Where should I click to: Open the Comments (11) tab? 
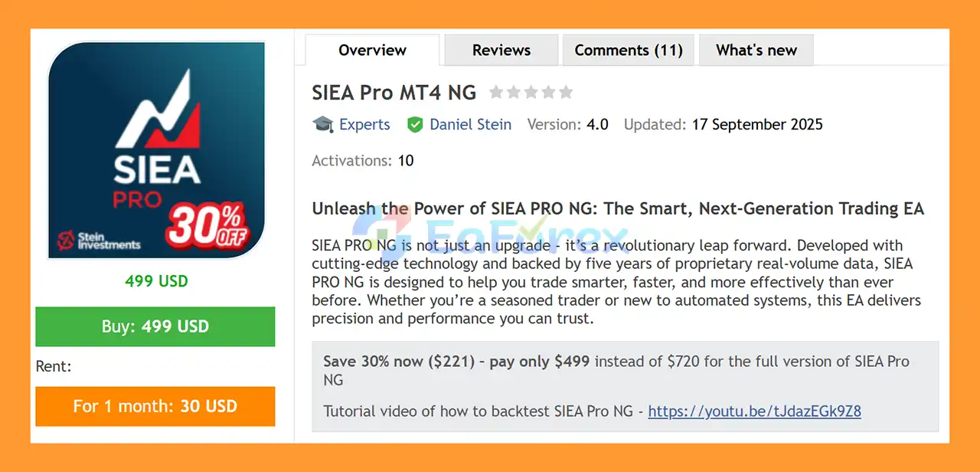pyautogui.click(x=628, y=50)
